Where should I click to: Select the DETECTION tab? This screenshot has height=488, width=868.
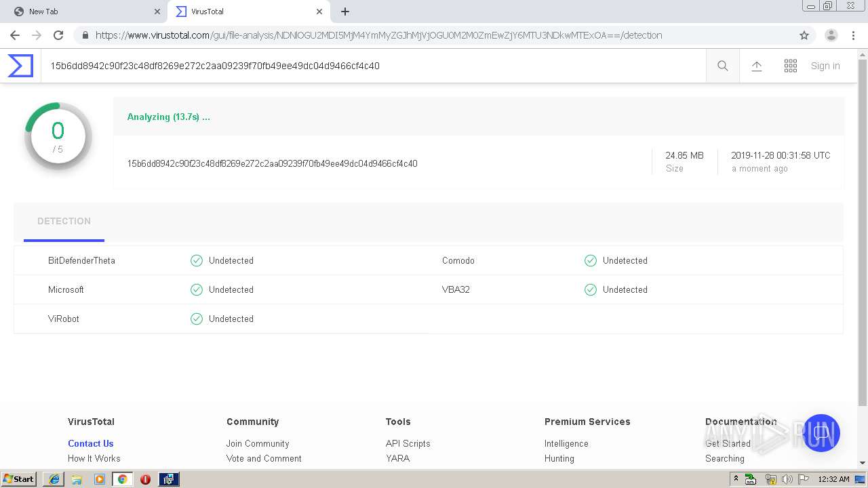(64, 221)
